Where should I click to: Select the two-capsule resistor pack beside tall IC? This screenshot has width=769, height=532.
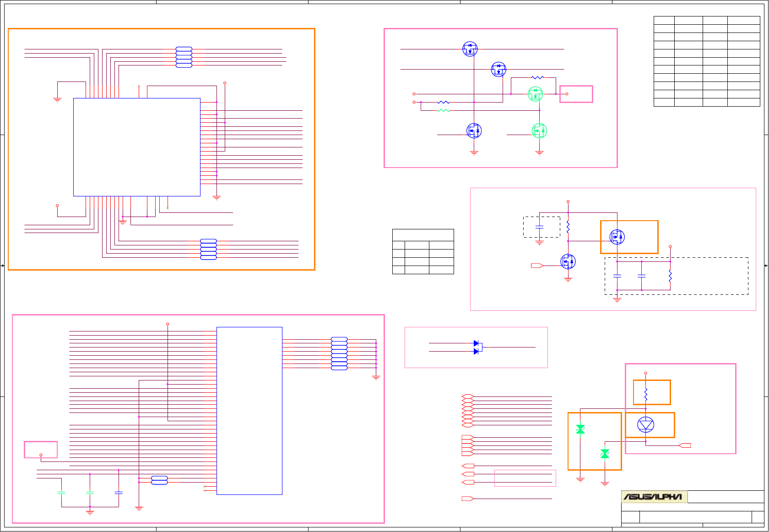coord(159,480)
